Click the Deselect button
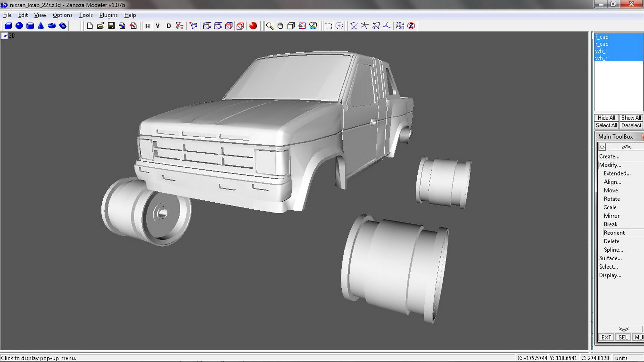644x362 pixels. point(631,125)
